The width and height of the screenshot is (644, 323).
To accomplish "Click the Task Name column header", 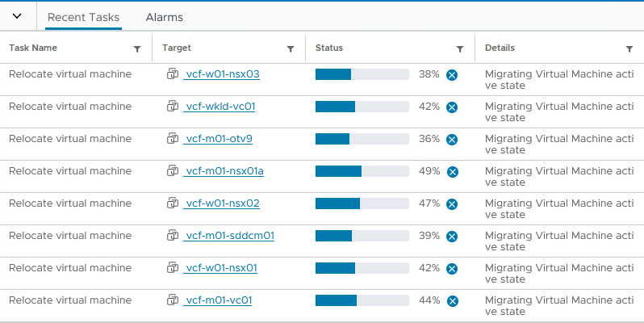I will [33, 48].
